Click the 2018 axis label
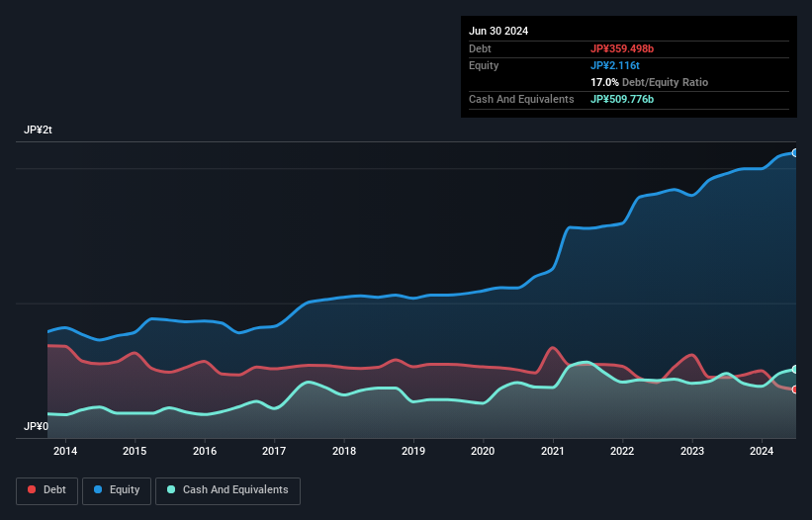Image resolution: width=812 pixels, height=520 pixels. (x=344, y=451)
